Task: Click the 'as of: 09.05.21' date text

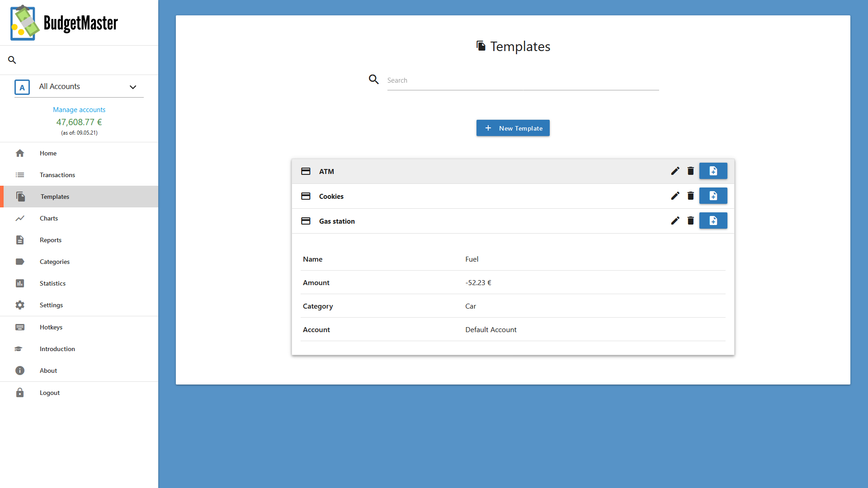Action: click(x=79, y=133)
